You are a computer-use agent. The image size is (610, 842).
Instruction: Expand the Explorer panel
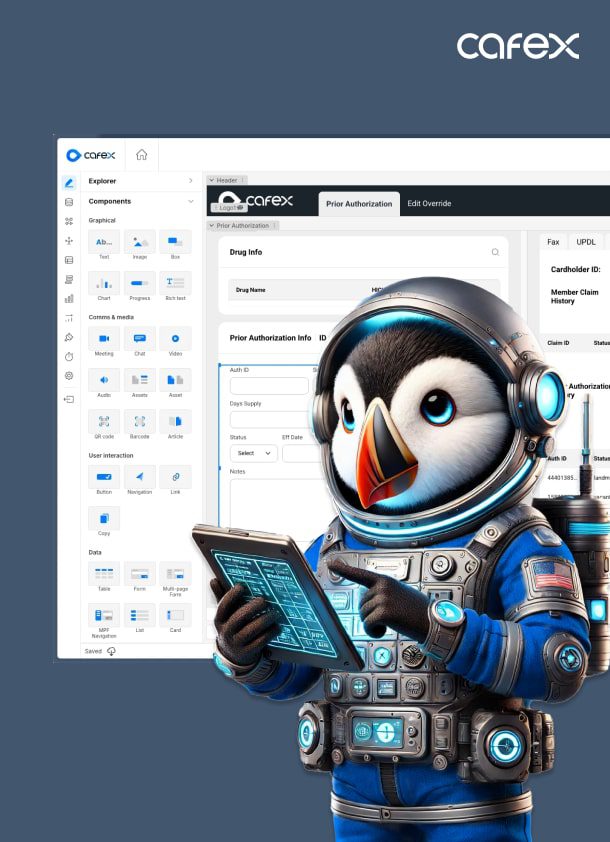(190, 181)
